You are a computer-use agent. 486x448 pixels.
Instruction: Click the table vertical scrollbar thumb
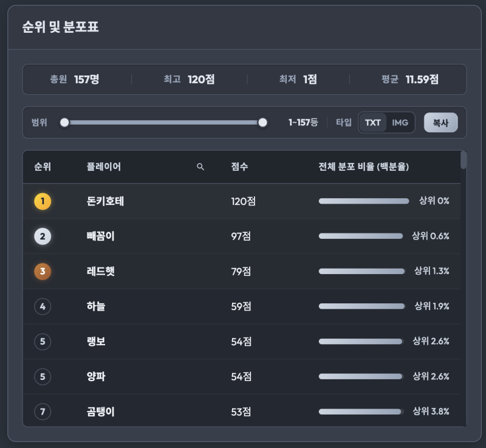point(464,160)
